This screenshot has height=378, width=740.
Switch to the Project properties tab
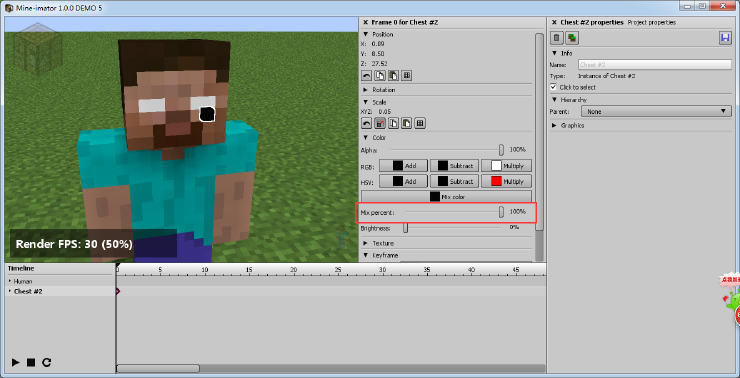pos(651,22)
